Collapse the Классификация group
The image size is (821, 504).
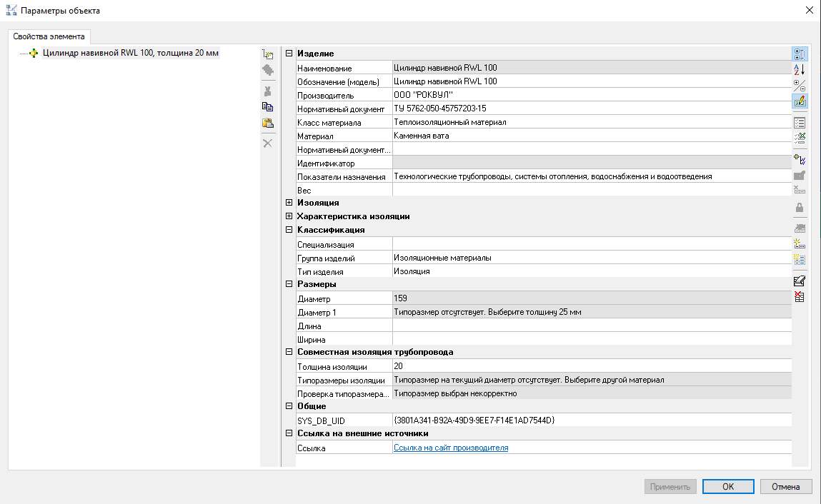click(x=289, y=229)
